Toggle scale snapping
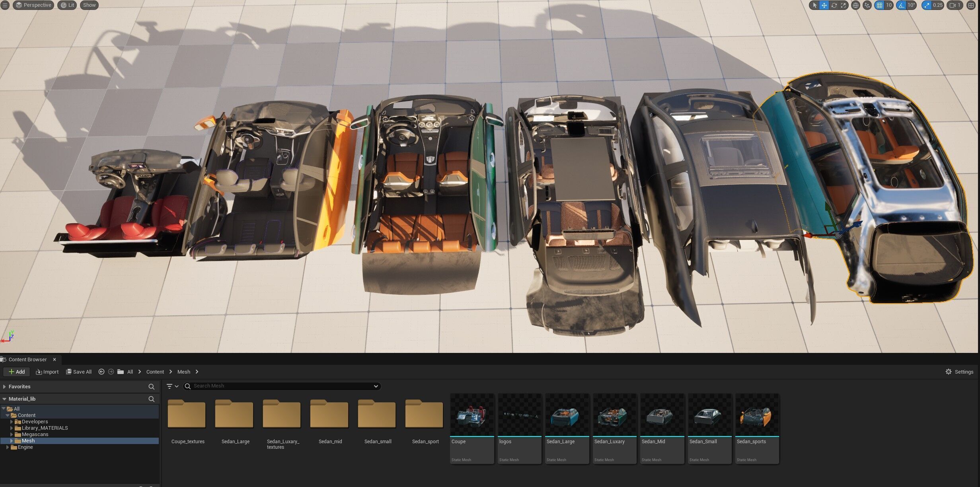The image size is (980, 487). pyautogui.click(x=927, y=5)
